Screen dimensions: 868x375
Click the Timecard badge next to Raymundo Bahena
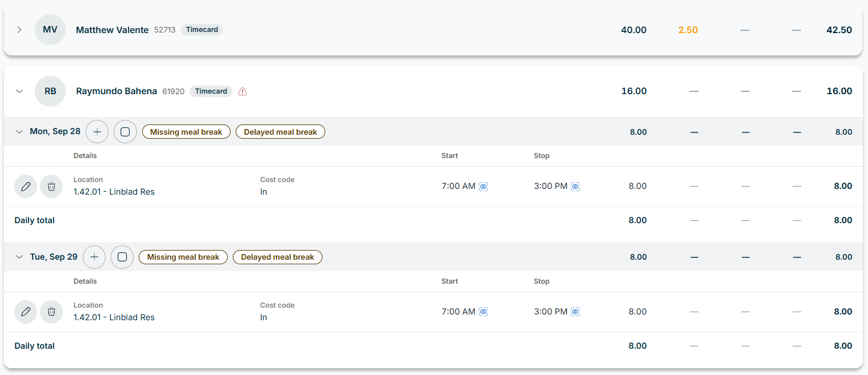[211, 91]
